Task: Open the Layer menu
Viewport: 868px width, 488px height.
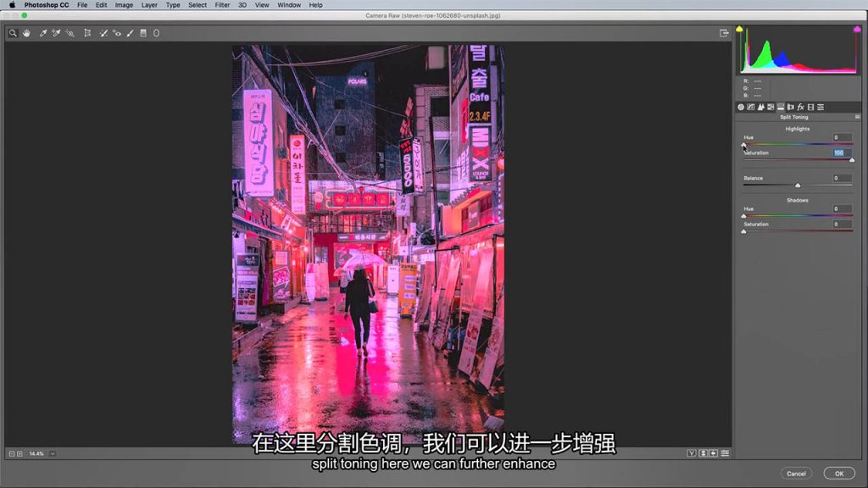Action: pos(149,5)
